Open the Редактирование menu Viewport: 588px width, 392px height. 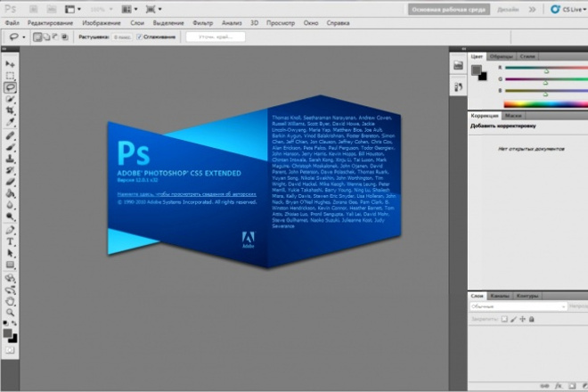[x=50, y=23]
